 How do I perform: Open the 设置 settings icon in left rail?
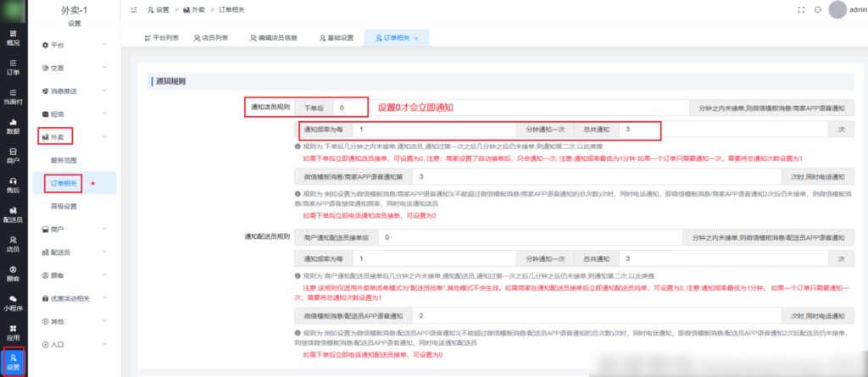(x=13, y=362)
